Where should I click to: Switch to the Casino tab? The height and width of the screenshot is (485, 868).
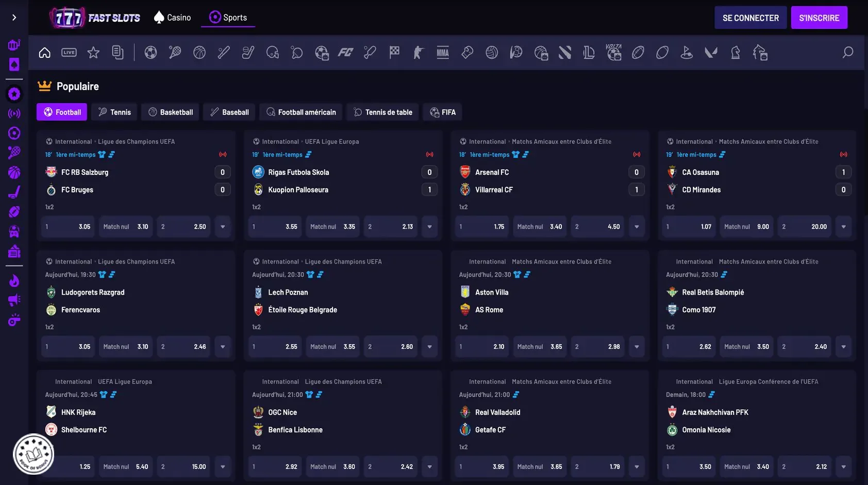click(173, 18)
